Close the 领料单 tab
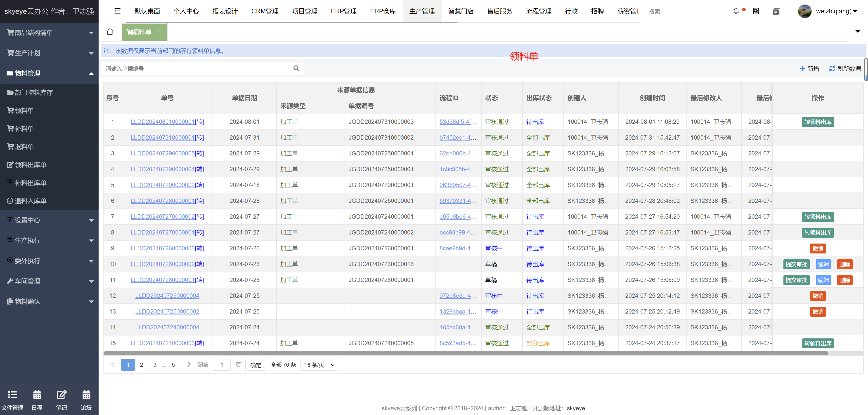Screen dimensions: 868x415 click(159, 32)
